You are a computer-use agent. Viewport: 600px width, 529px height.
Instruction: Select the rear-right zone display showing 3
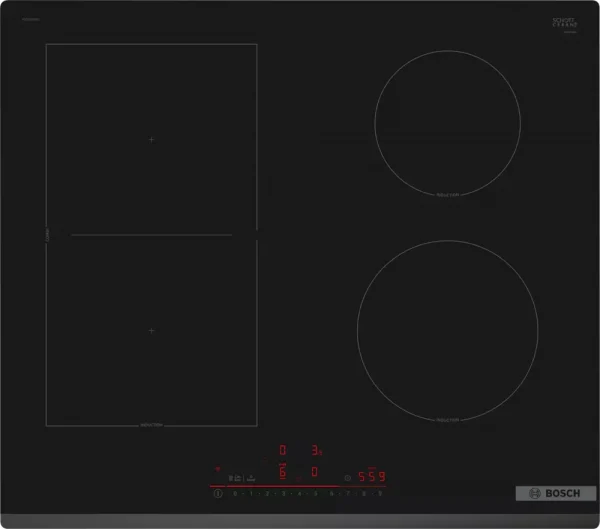[316, 450]
